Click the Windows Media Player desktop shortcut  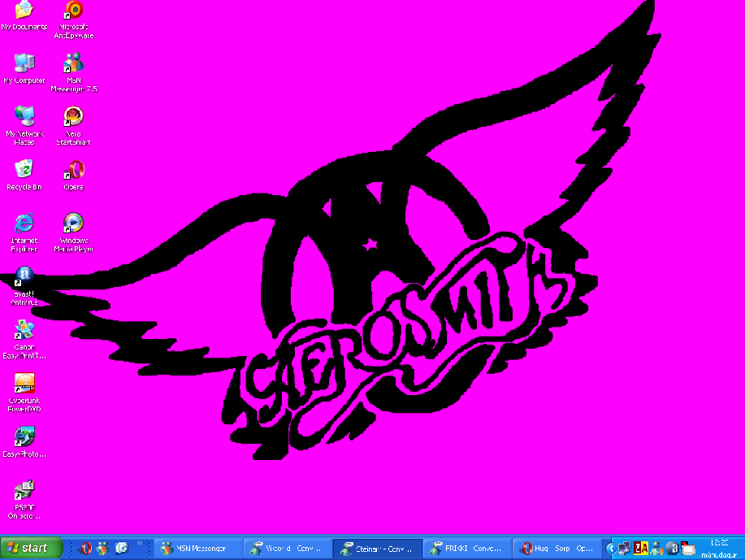pos(74,232)
